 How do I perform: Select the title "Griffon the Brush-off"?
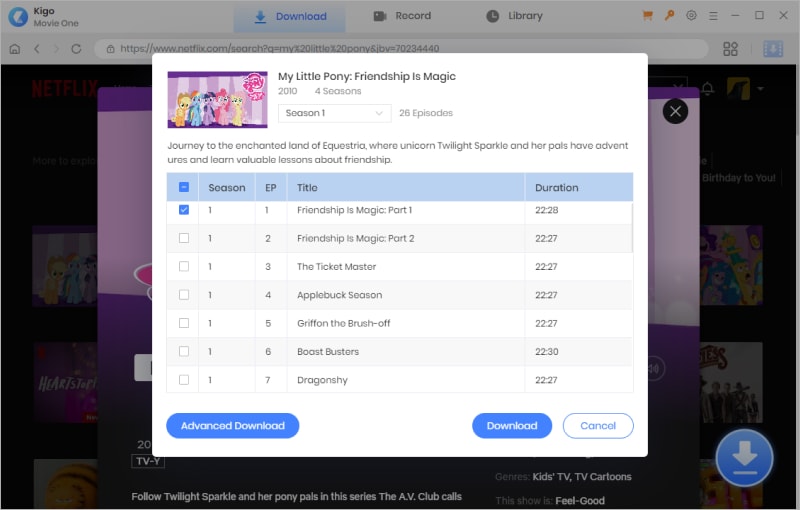point(343,323)
